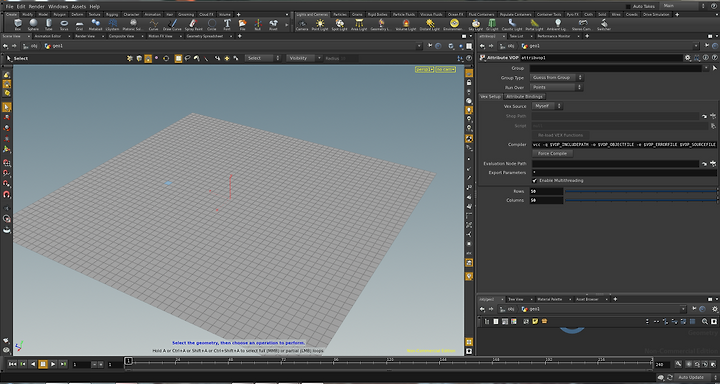The image size is (720, 384).
Task: Create a Box from the shelf
Action: click(x=18, y=24)
